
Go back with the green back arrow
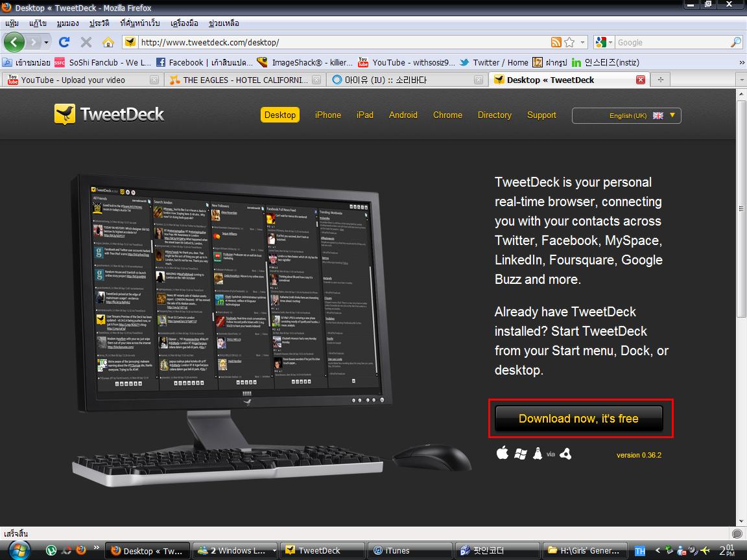(x=14, y=42)
